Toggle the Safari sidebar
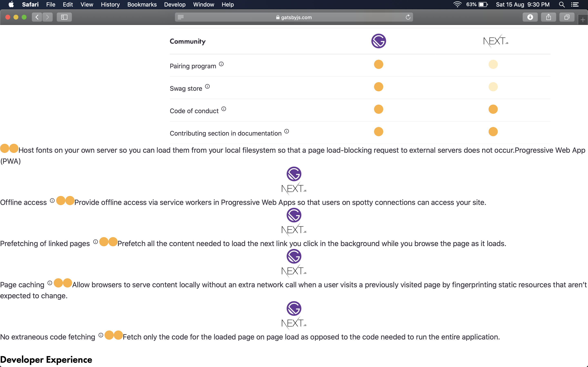 click(64, 17)
